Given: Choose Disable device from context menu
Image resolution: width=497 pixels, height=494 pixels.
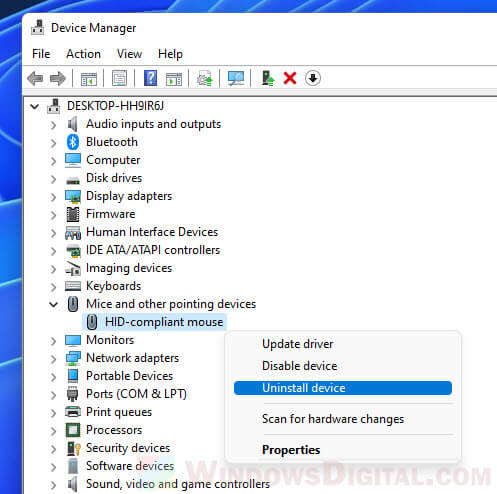Looking at the screenshot, I should pyautogui.click(x=343, y=366).
